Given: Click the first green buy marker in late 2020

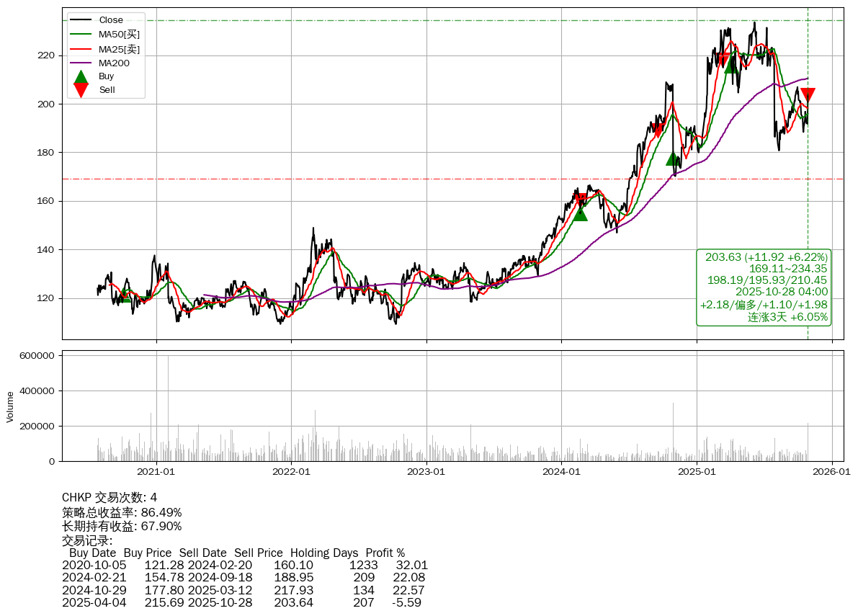Looking at the screenshot, I should click(x=125, y=295).
